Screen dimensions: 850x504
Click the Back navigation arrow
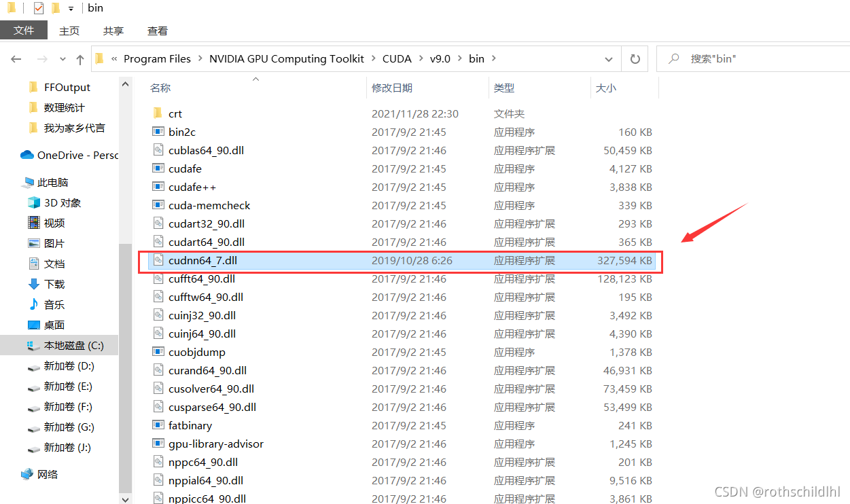[x=16, y=59]
